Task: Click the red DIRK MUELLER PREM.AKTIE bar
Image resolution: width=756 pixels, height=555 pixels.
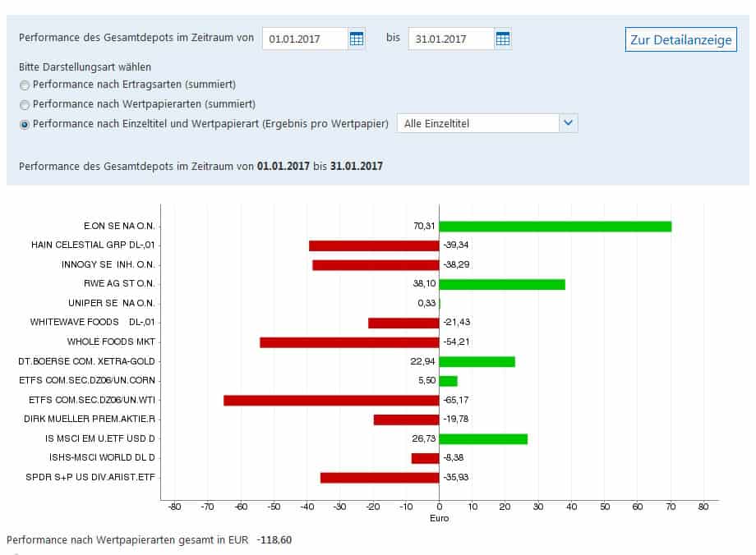Action: [x=407, y=420]
